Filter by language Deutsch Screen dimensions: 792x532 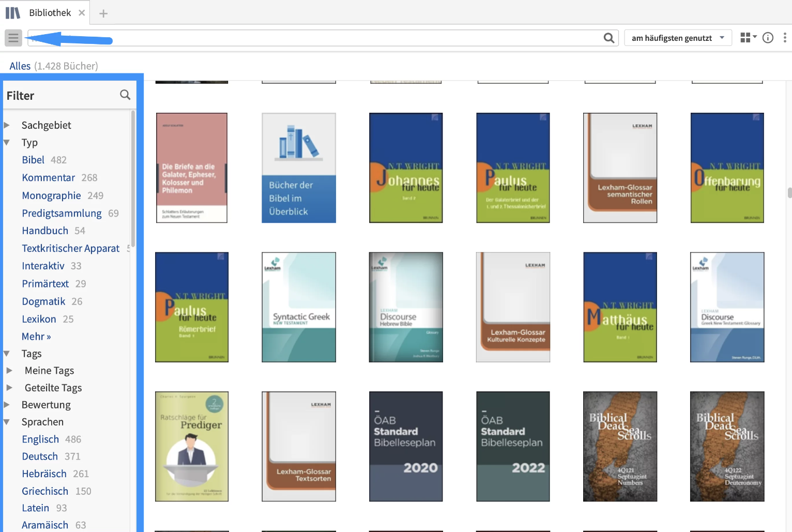tap(40, 457)
